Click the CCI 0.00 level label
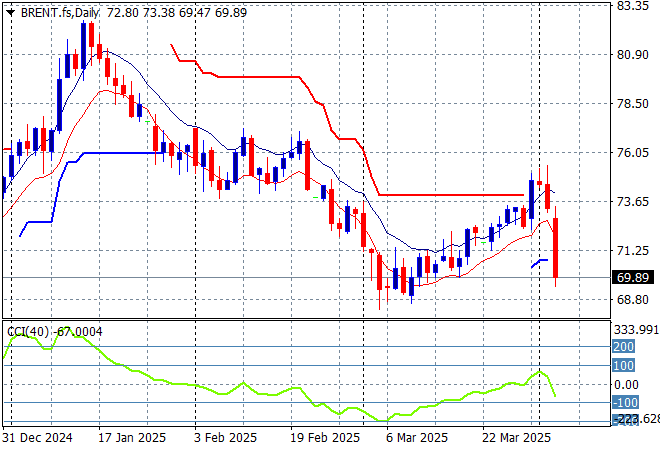The width and height of the screenshot is (660, 450). [x=626, y=384]
